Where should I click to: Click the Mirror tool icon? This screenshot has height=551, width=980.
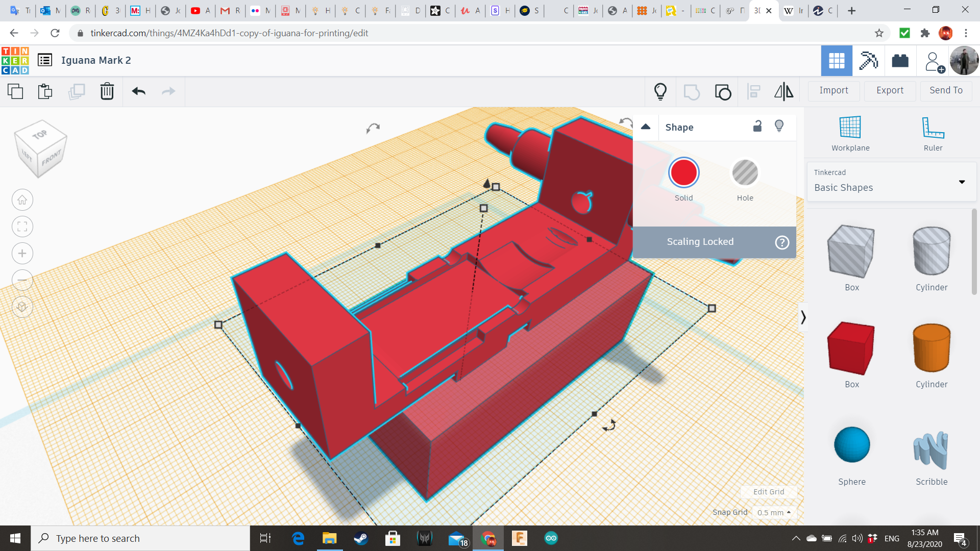[x=783, y=91]
